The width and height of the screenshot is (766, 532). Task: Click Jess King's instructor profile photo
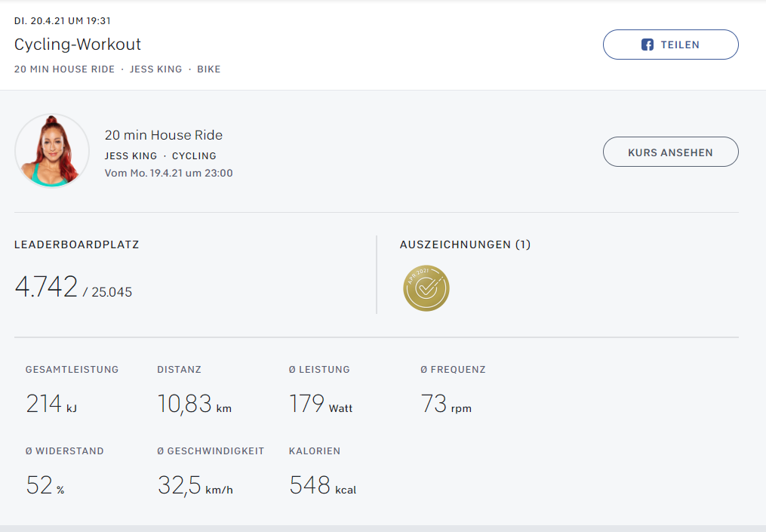(52, 151)
